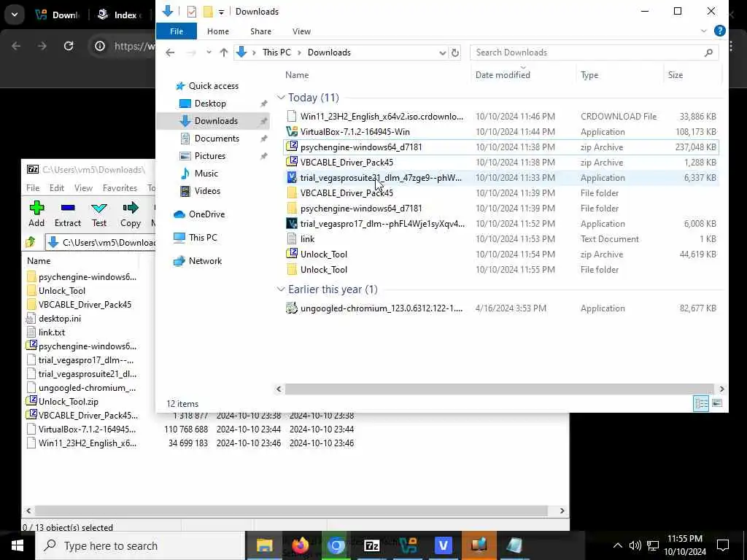Open the Explorer File tab
This screenshot has height=560, width=747.
coord(177,31)
